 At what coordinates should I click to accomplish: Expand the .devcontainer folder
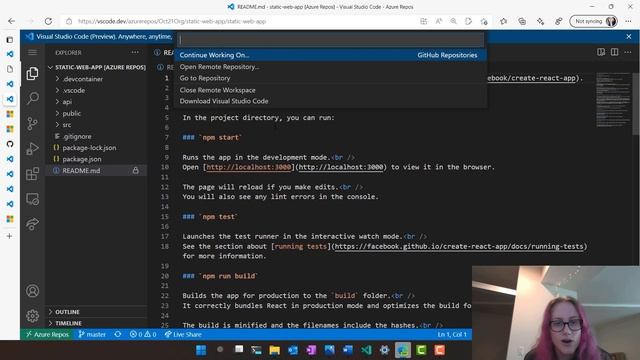pos(96,79)
